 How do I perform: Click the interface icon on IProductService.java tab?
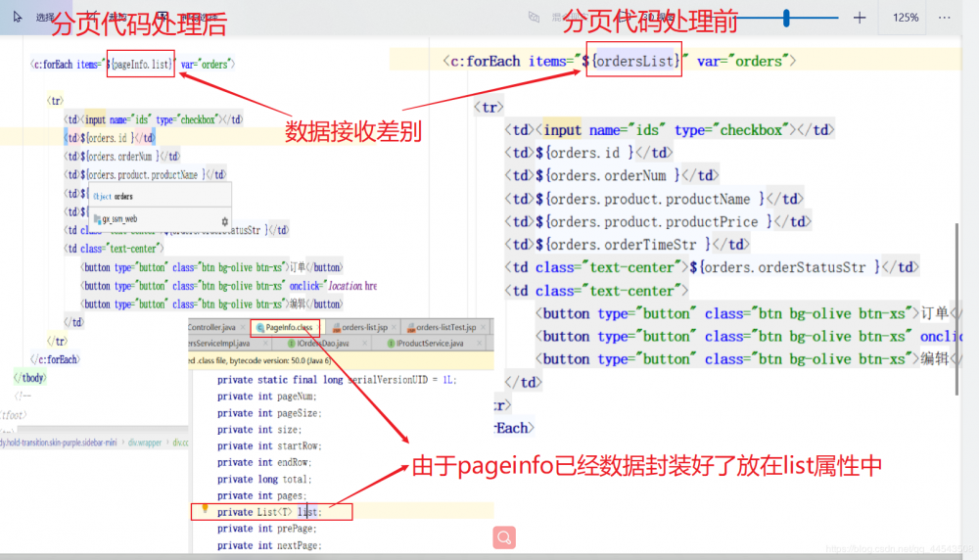tap(391, 344)
